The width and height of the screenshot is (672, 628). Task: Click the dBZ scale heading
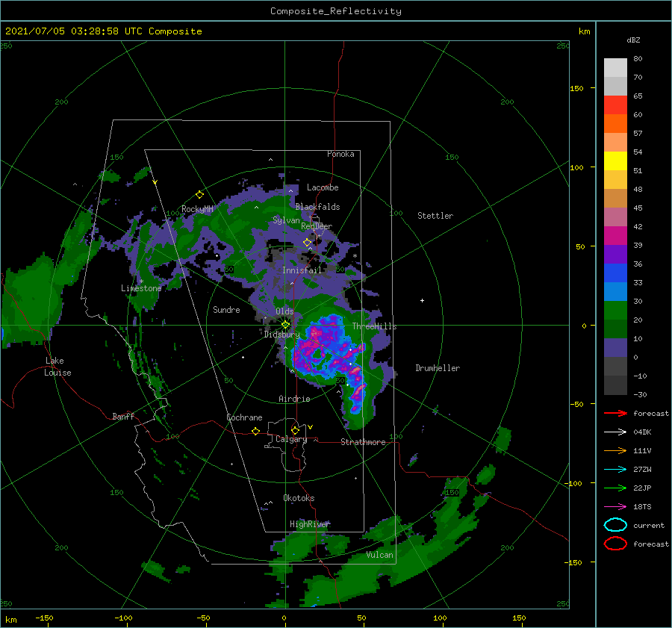click(633, 40)
